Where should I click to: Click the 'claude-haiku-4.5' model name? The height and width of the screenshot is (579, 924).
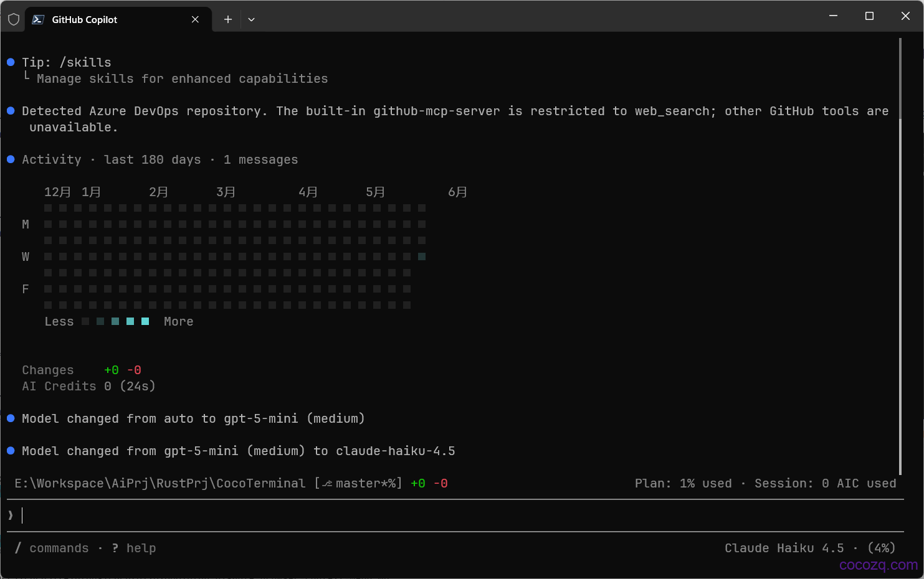click(396, 451)
